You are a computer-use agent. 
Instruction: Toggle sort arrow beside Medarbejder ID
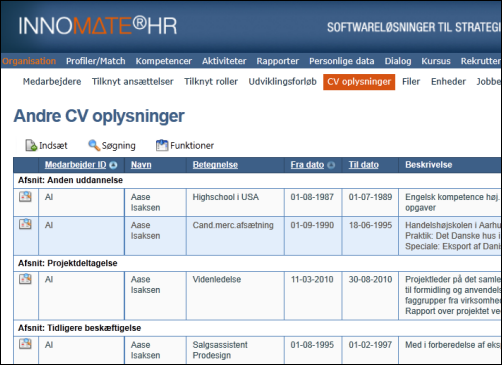click(x=113, y=165)
